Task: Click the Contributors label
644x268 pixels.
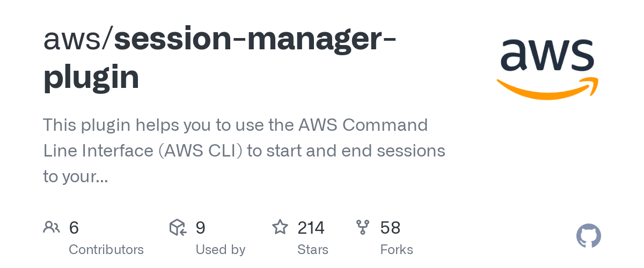Action: click(x=106, y=250)
